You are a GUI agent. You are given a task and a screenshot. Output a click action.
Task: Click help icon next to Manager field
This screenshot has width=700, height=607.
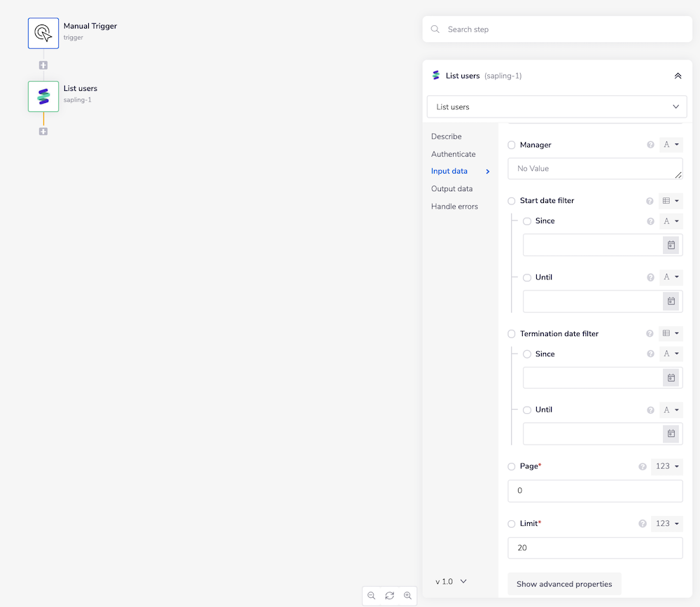650,145
